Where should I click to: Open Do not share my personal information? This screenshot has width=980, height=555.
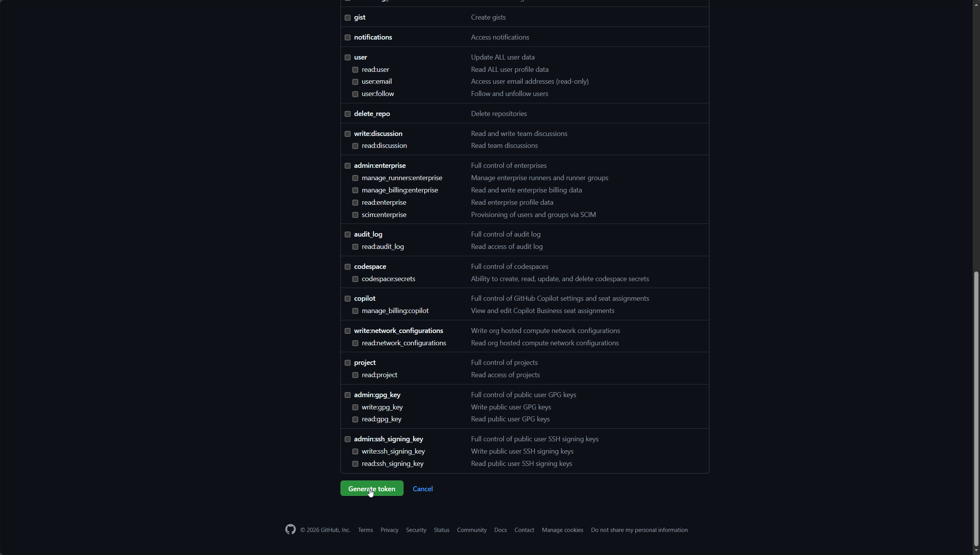point(639,530)
